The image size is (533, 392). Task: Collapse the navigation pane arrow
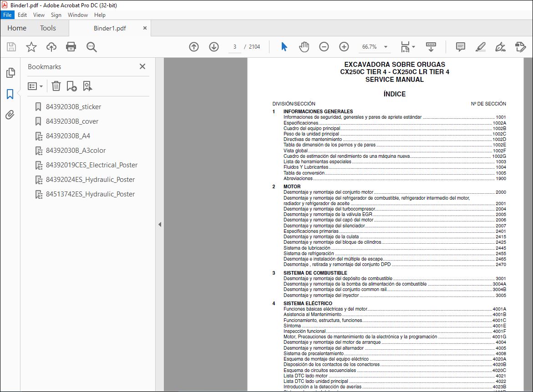[160, 225]
